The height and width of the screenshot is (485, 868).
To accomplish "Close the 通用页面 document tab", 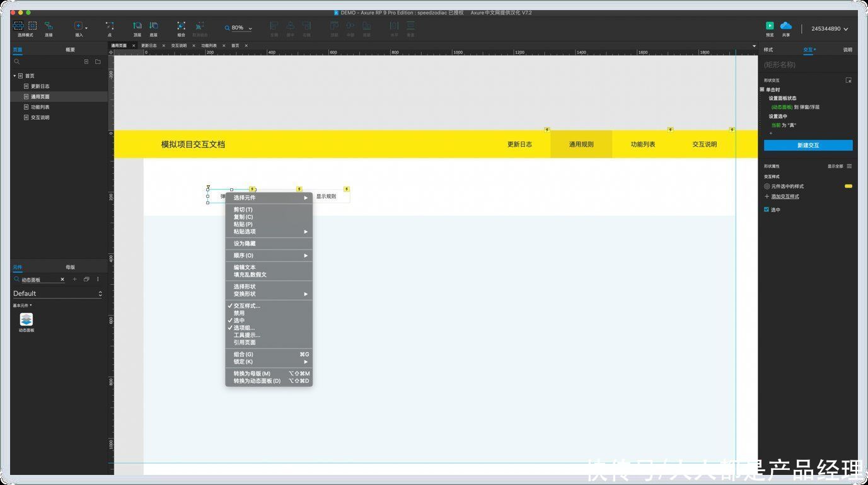I will click(x=132, y=45).
